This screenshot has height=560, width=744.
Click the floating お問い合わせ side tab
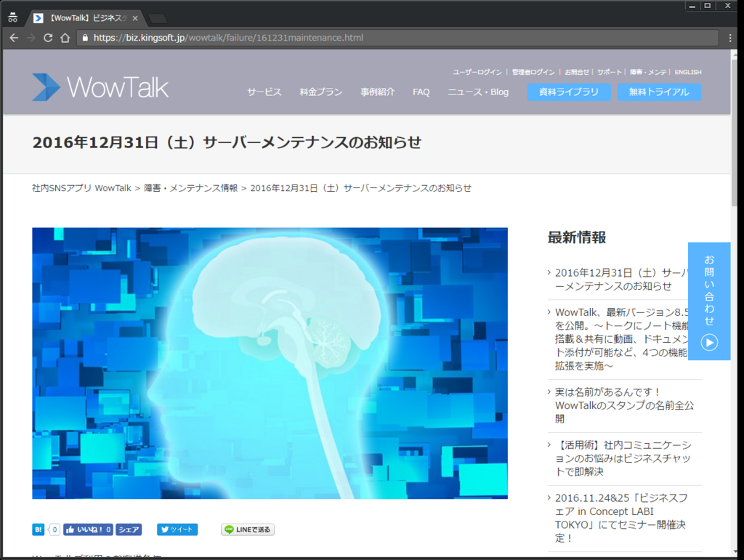coord(709,301)
